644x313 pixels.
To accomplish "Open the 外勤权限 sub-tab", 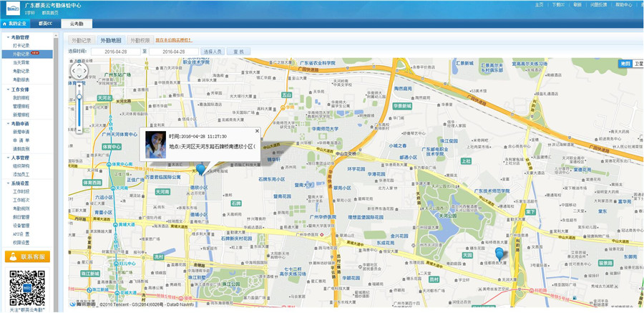I will 140,40.
